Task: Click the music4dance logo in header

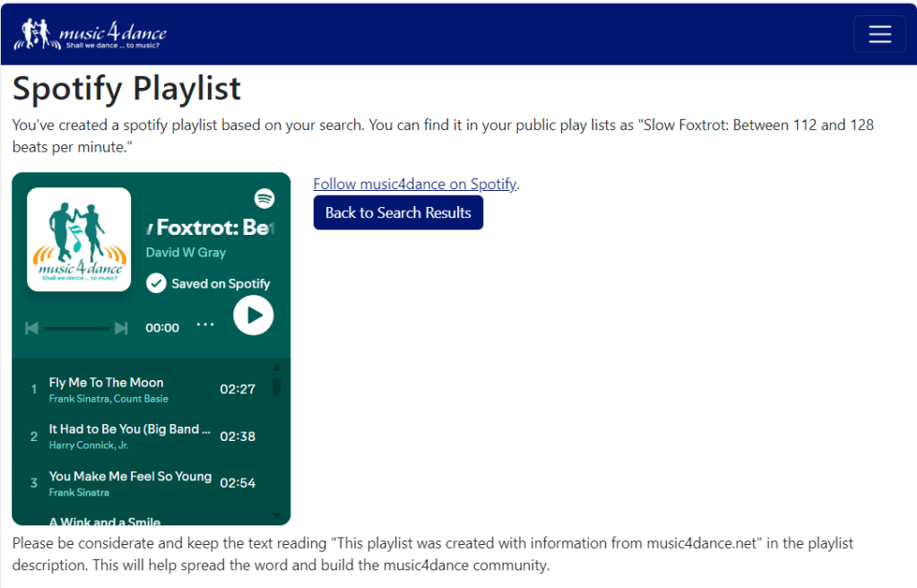Action: 91,34
